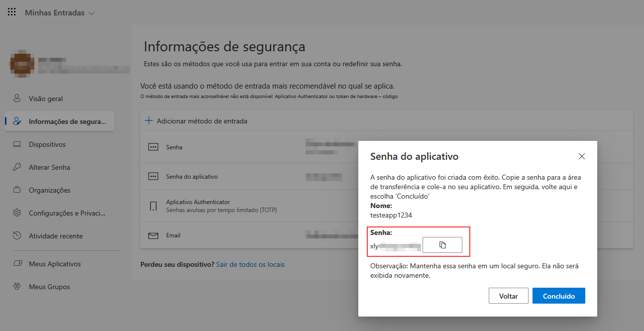This screenshot has width=644, height=331.
Task: Open Visão geral in sidebar
Action: click(x=46, y=99)
